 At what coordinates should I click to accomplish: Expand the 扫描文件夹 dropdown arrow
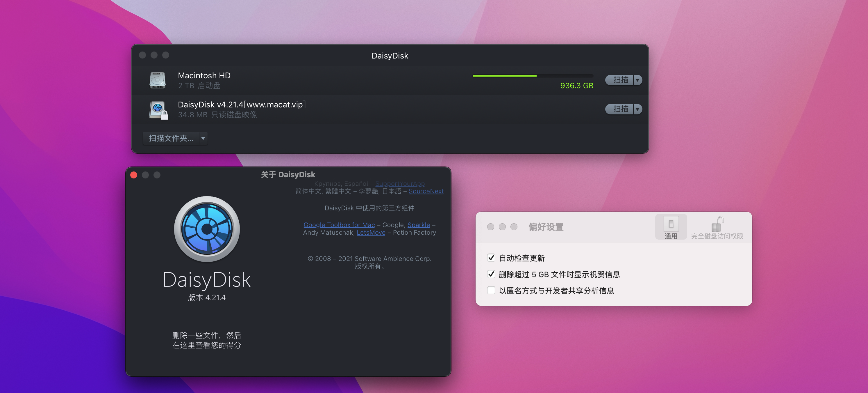[203, 138]
